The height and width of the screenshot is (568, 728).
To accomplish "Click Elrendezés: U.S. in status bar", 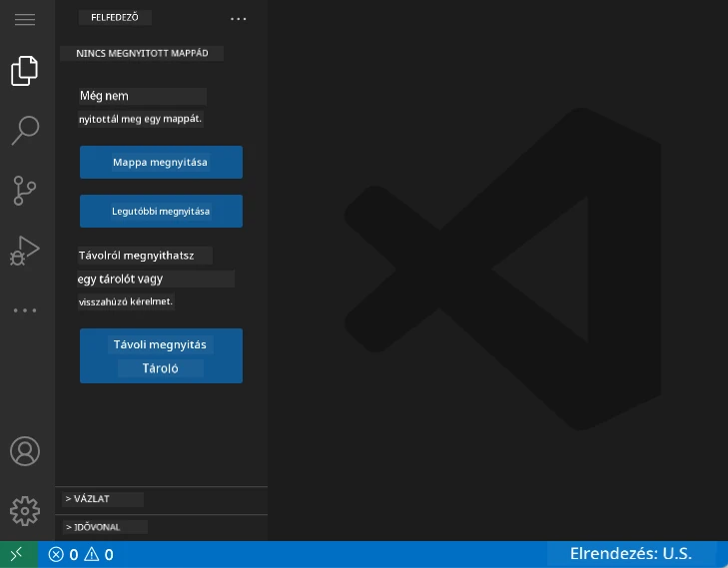I will pyautogui.click(x=630, y=554).
